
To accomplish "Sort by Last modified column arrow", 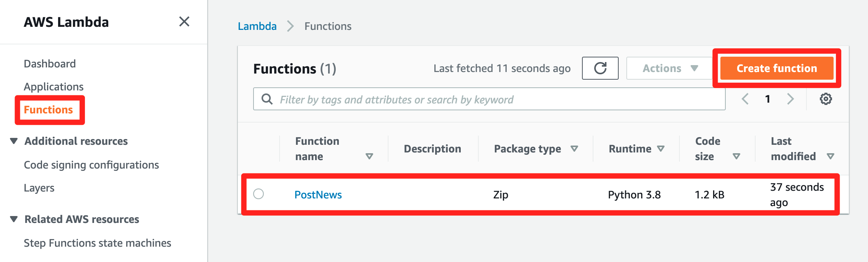I will coord(830,156).
